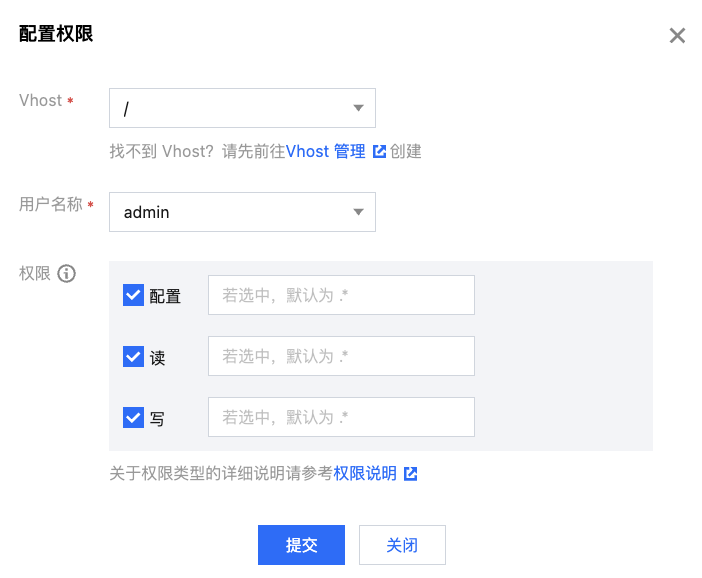
Task: Click external link icon after 权限说明
Action: coord(410,473)
